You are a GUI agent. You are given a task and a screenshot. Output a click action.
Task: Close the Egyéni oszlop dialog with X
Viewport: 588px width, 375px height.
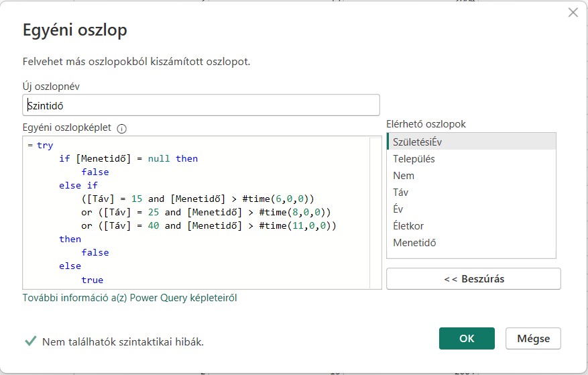pos(573,12)
